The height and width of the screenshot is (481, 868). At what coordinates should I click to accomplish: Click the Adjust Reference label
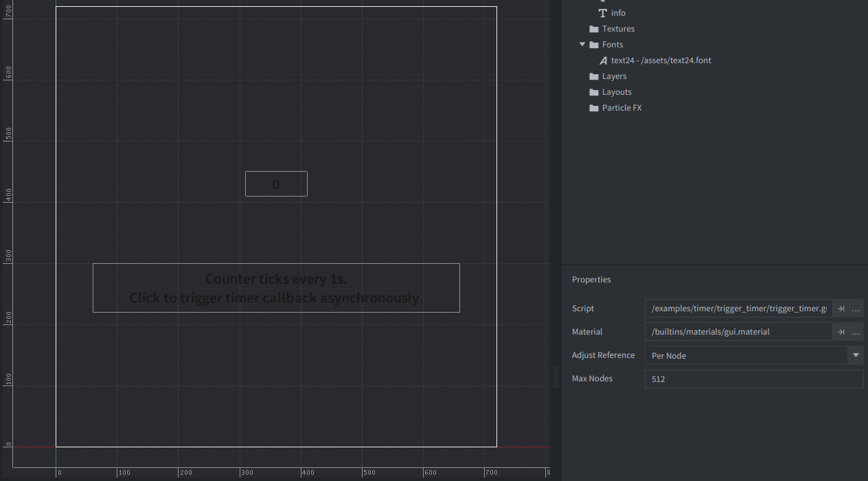[603, 355]
